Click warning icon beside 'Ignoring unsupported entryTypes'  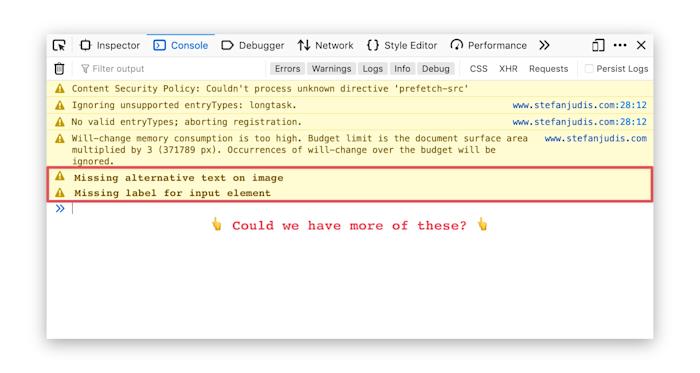60,105
